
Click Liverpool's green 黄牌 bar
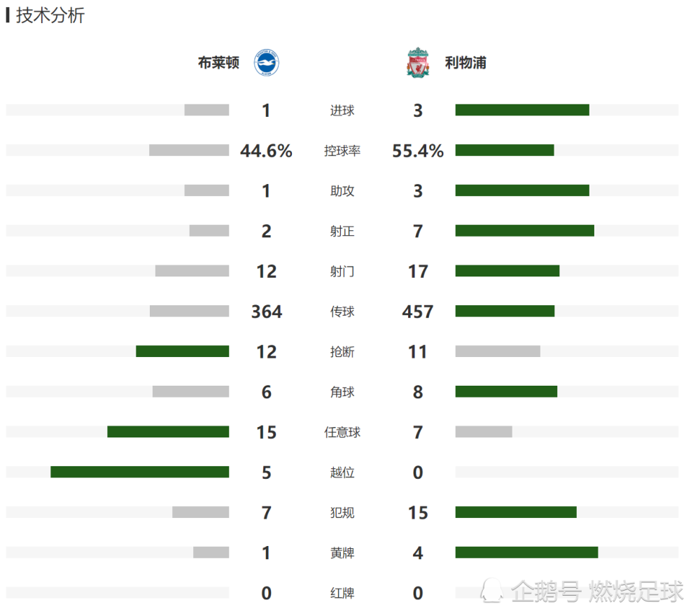pyautogui.click(x=527, y=552)
